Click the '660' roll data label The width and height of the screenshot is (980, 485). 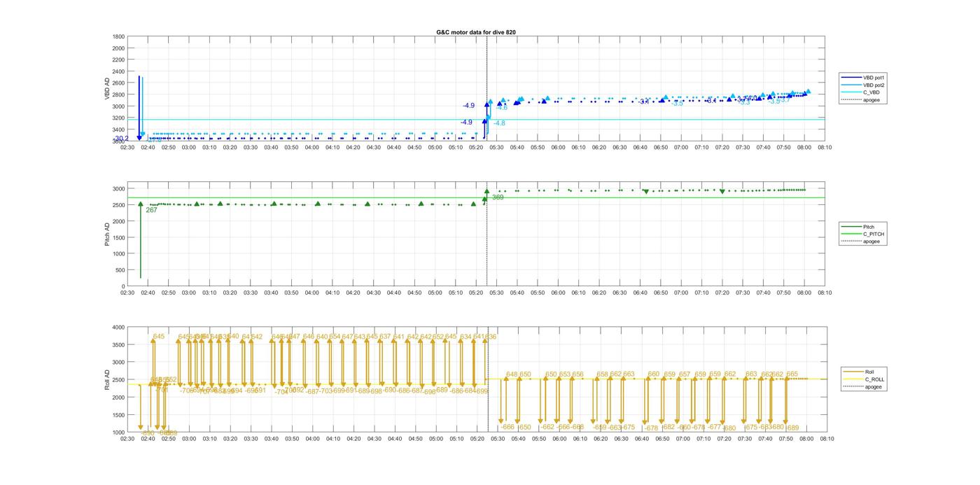coord(654,374)
